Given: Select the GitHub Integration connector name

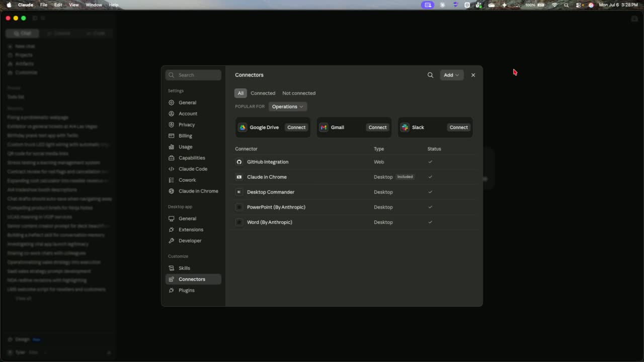Looking at the screenshot, I should [268, 162].
